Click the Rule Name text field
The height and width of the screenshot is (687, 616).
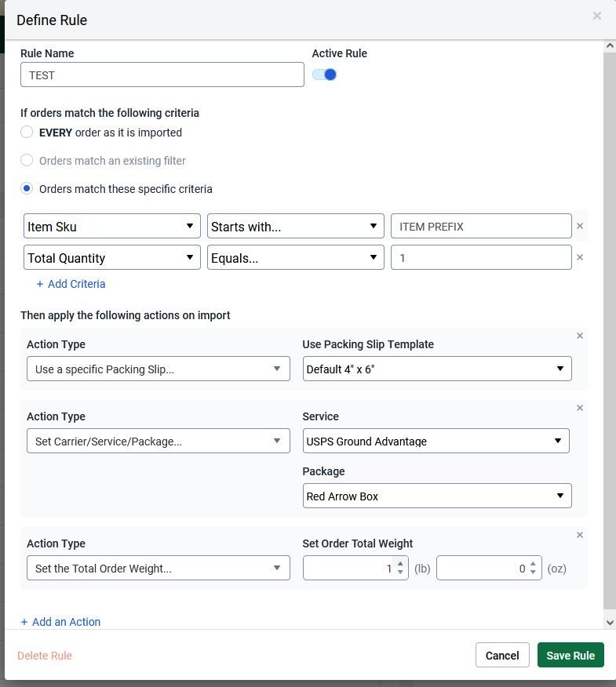pyautogui.click(x=162, y=75)
